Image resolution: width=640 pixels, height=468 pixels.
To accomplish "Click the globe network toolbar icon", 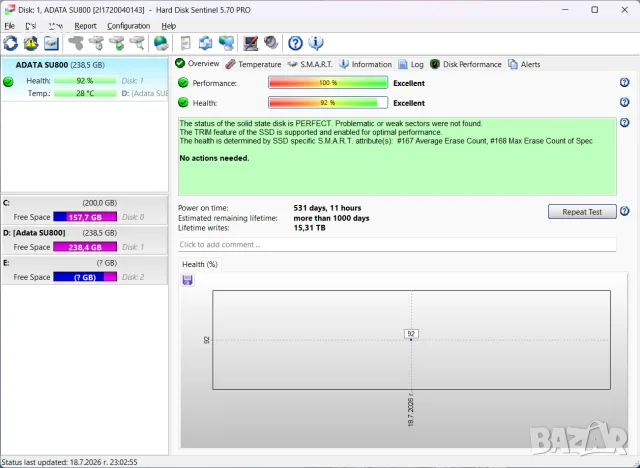I will click(x=160, y=43).
